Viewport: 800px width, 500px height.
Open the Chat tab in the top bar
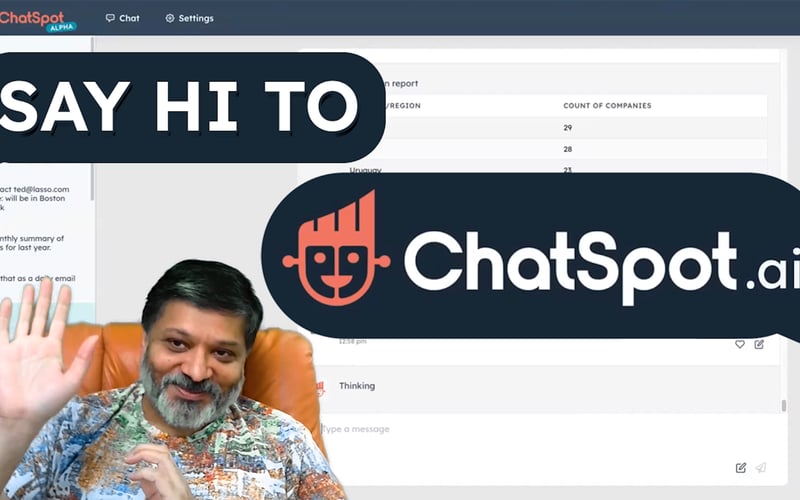click(x=122, y=18)
